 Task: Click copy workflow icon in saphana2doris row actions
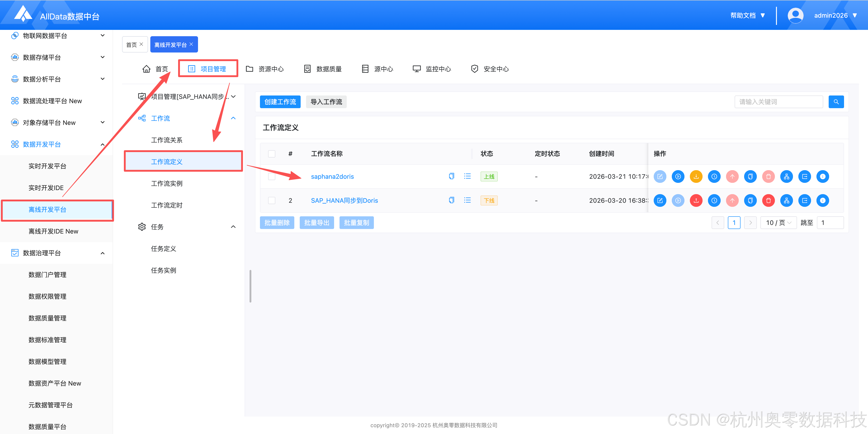click(750, 176)
